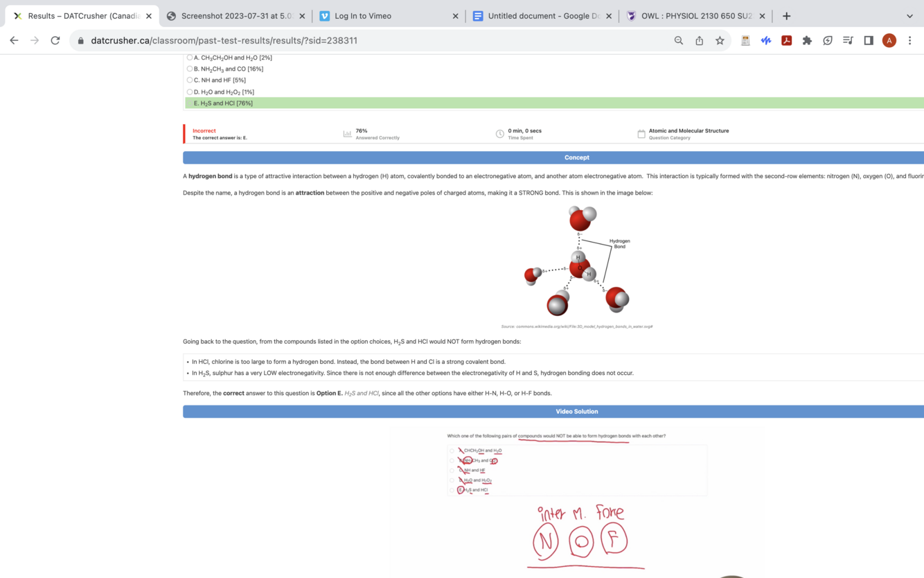924x578 pixels.
Task: Select option B NH2CH3 and CO
Action: (x=190, y=69)
